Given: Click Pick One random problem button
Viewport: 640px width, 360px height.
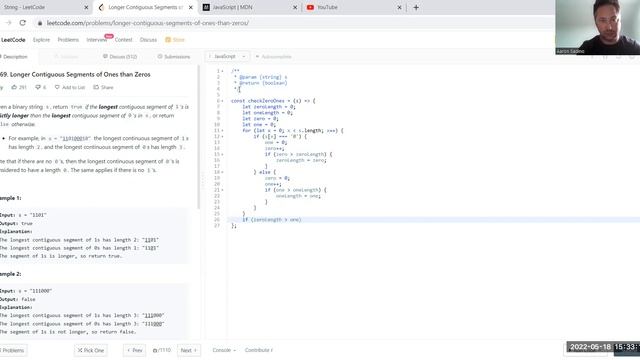Looking at the screenshot, I should [x=91, y=350].
